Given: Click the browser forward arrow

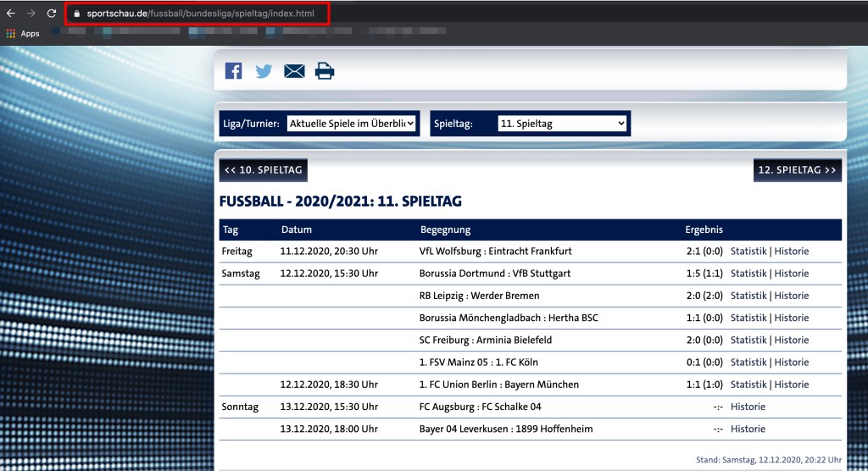Looking at the screenshot, I should point(31,14).
